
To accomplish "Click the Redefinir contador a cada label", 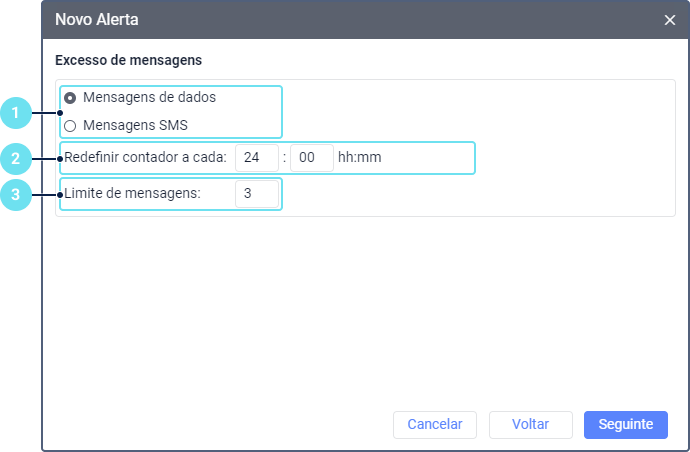I will tap(146, 158).
